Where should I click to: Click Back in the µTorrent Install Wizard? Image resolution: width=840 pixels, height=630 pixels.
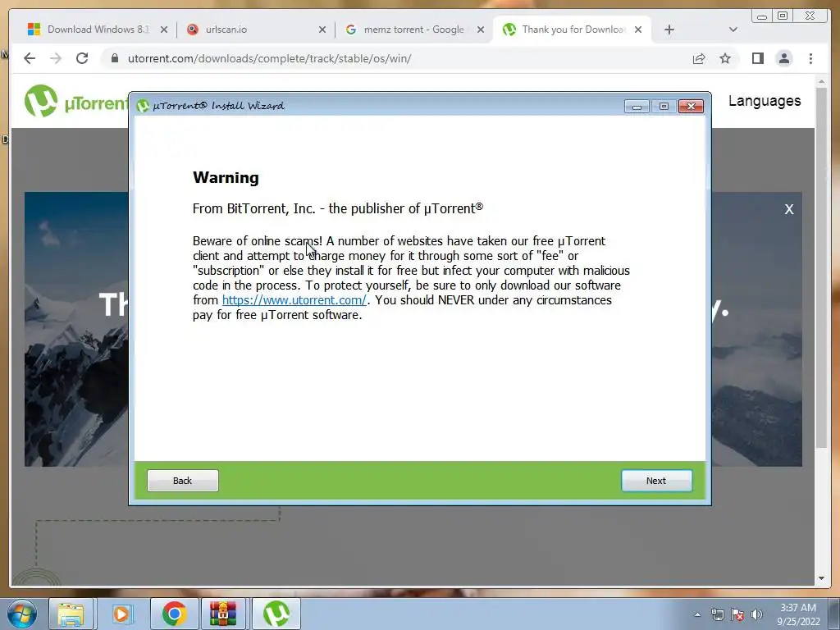tap(183, 481)
